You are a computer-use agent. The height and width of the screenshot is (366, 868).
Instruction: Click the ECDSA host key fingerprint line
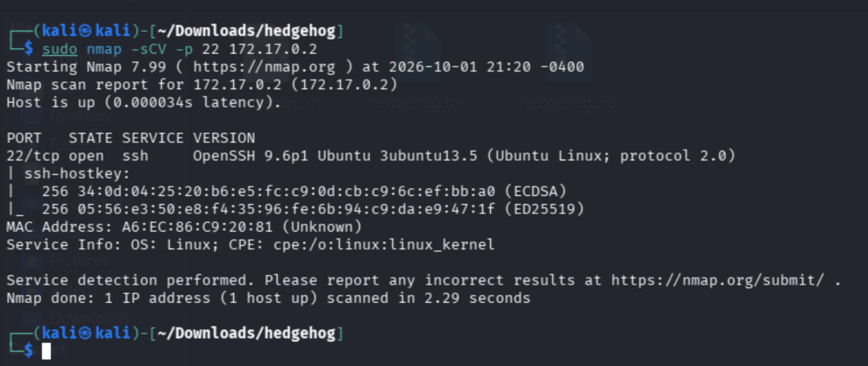(x=304, y=191)
